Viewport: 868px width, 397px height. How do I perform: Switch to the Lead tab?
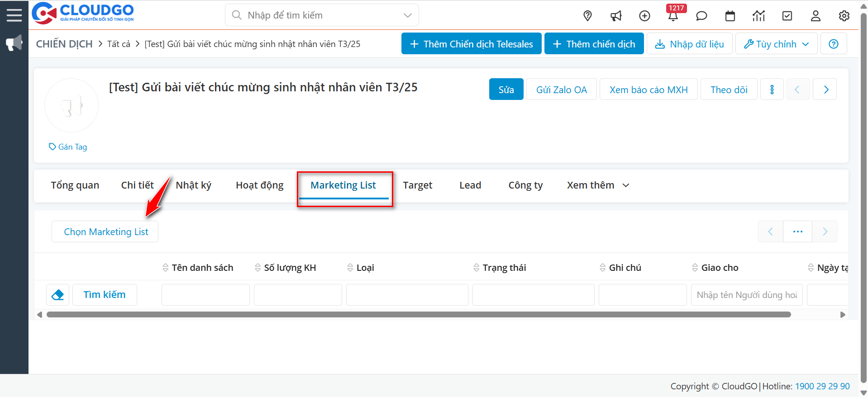click(470, 185)
